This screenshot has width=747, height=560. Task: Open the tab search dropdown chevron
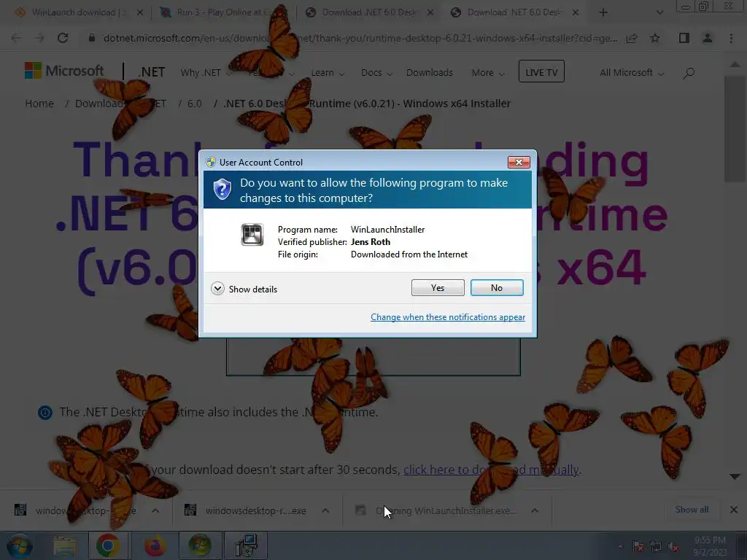click(659, 13)
